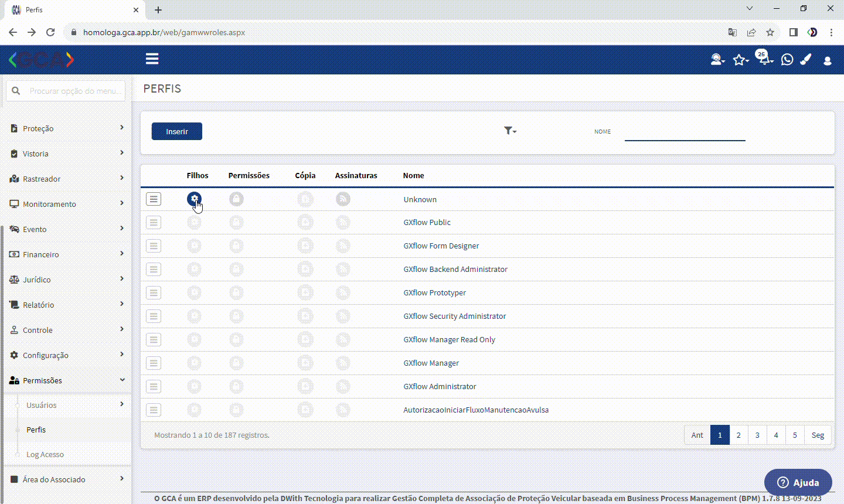Click the menu search box
The image size is (844, 504).
[x=66, y=91]
